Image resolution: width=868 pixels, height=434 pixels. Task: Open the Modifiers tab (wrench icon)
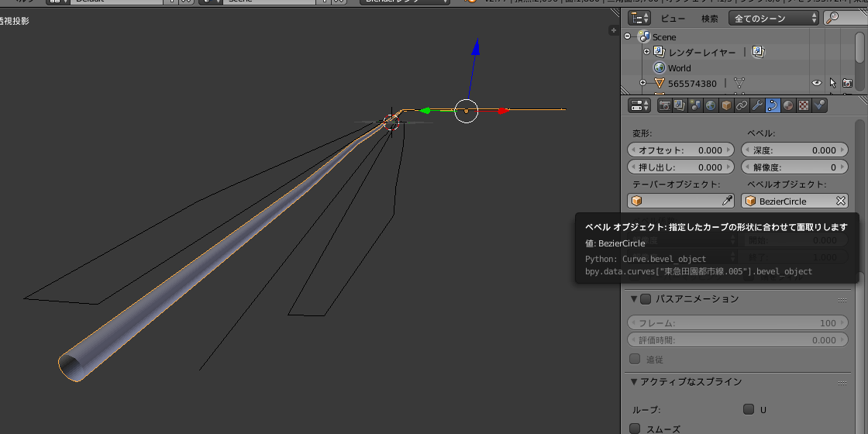pyautogui.click(x=757, y=105)
